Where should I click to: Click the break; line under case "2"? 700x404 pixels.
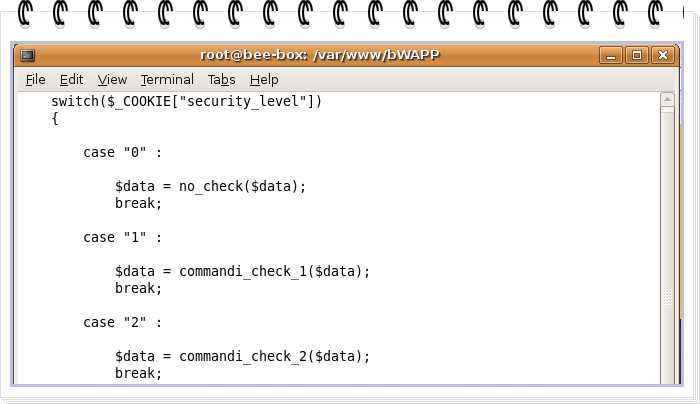tap(138, 373)
